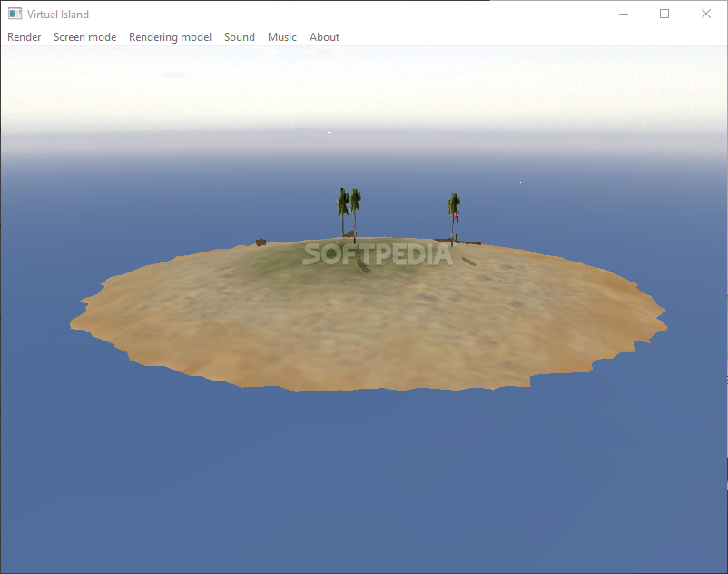Maximize the Virtual Island window

(664, 14)
